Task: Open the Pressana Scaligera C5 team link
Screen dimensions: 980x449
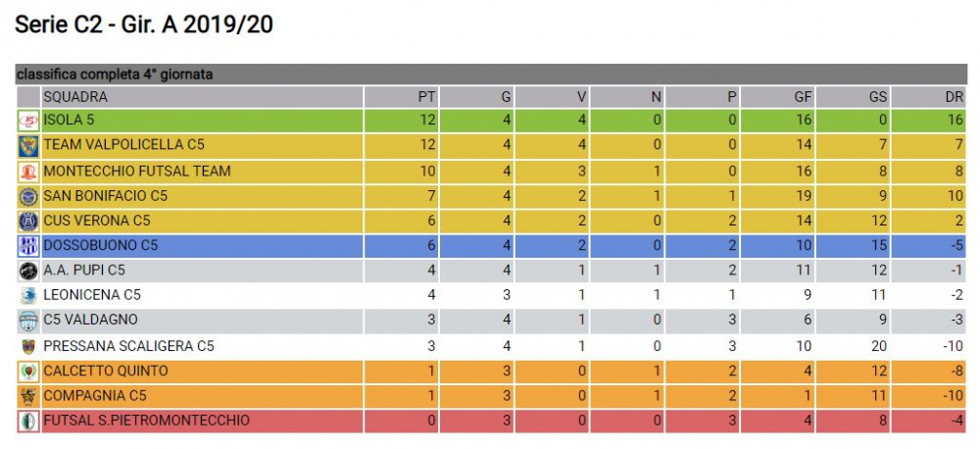Action: click(128, 346)
